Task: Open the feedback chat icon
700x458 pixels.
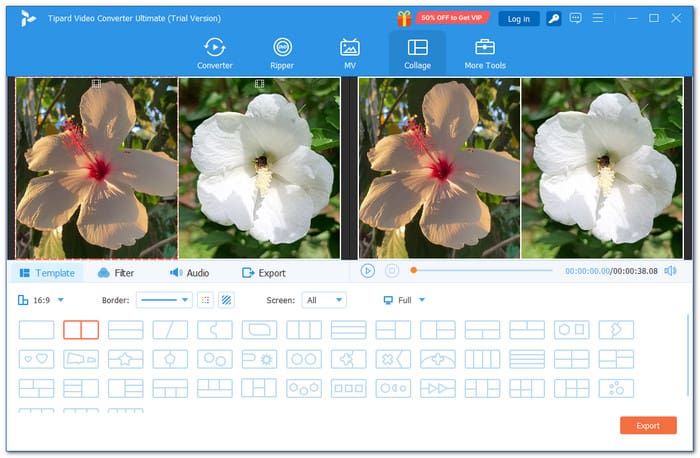Action: click(575, 18)
